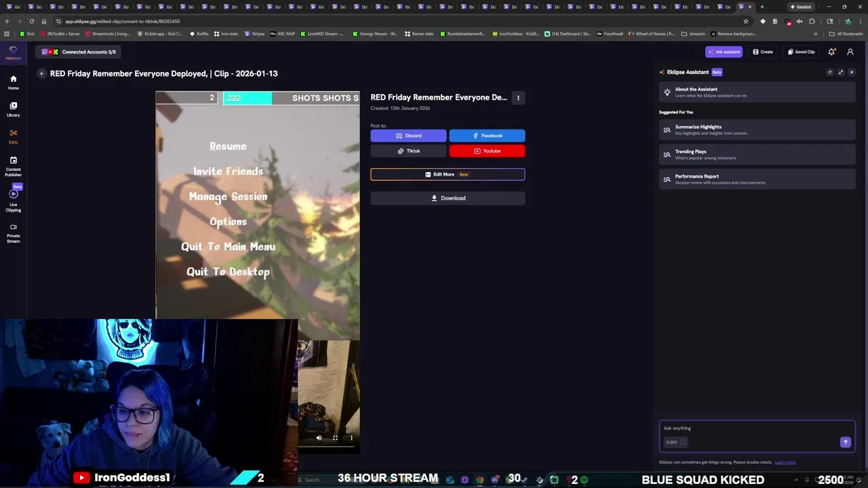Open the Fourthwall bookmark
The height and width of the screenshot is (488, 868).
610,33
